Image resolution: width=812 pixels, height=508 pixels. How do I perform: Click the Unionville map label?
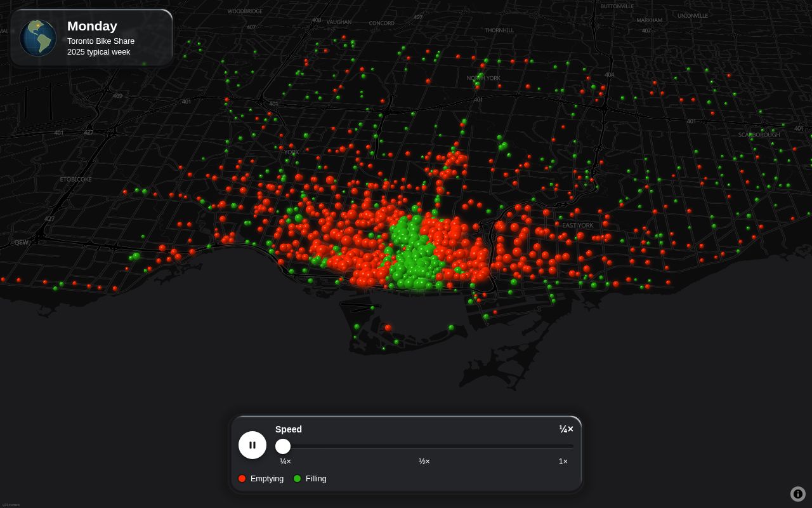click(693, 16)
